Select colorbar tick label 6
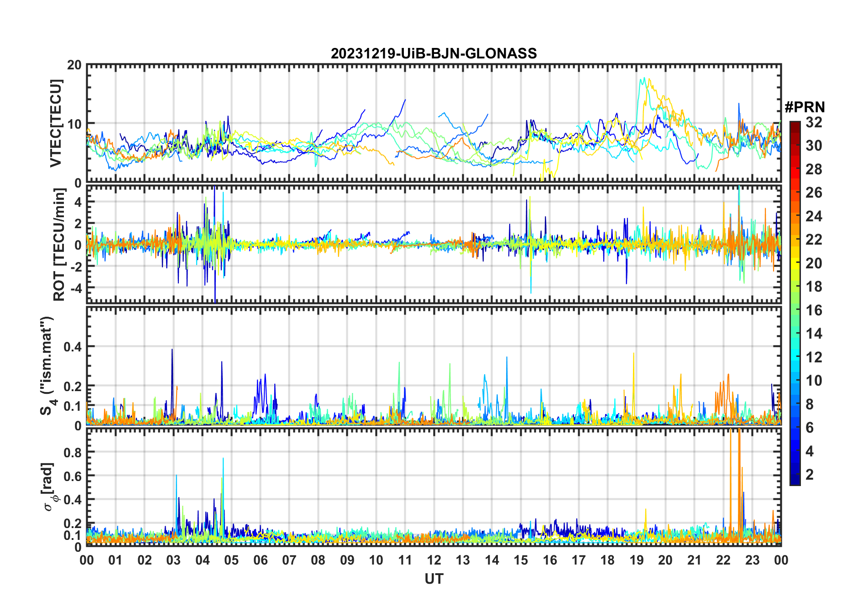Viewport: 868px width, 607px height. click(810, 427)
